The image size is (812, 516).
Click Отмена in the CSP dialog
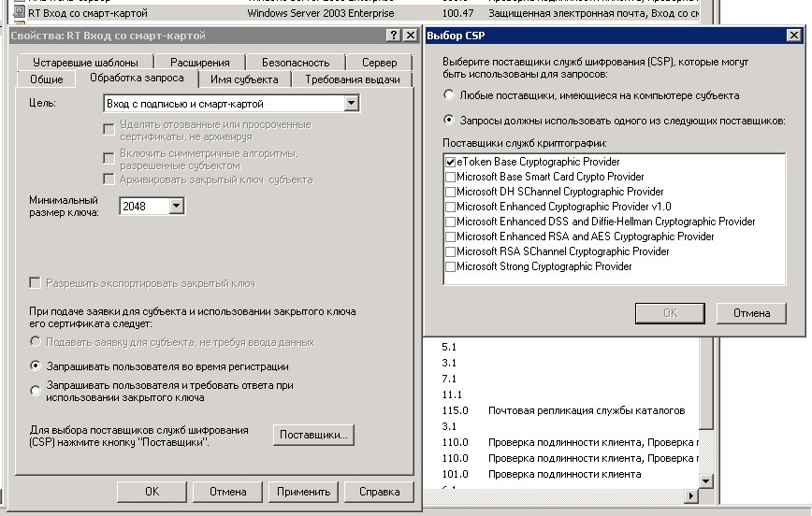[751, 313]
